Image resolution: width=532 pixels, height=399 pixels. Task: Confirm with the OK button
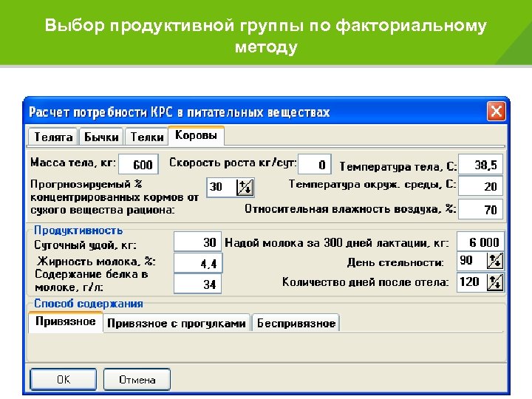pyautogui.click(x=64, y=379)
